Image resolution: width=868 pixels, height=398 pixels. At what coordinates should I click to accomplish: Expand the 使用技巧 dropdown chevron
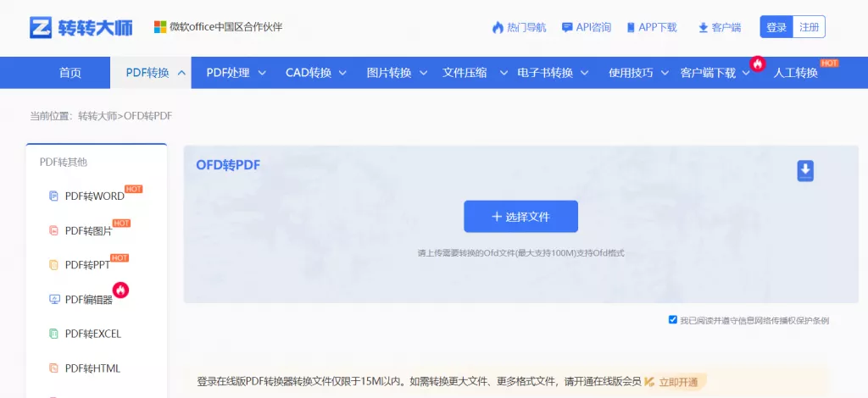(665, 73)
